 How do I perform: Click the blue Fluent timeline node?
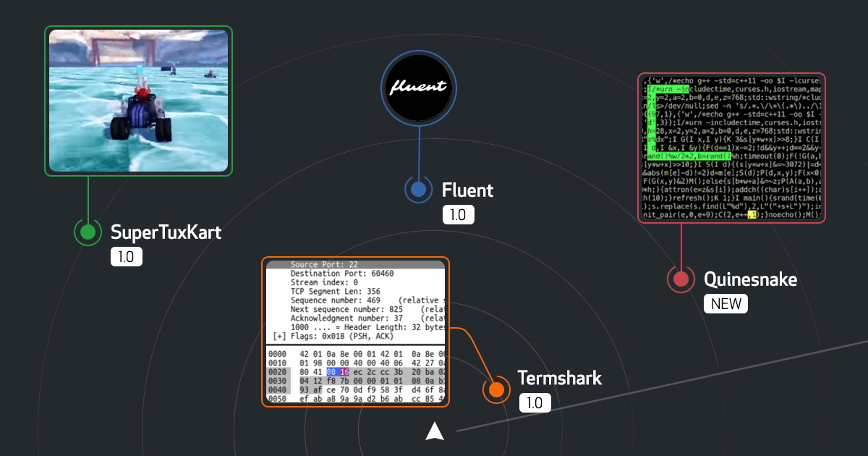click(x=419, y=190)
